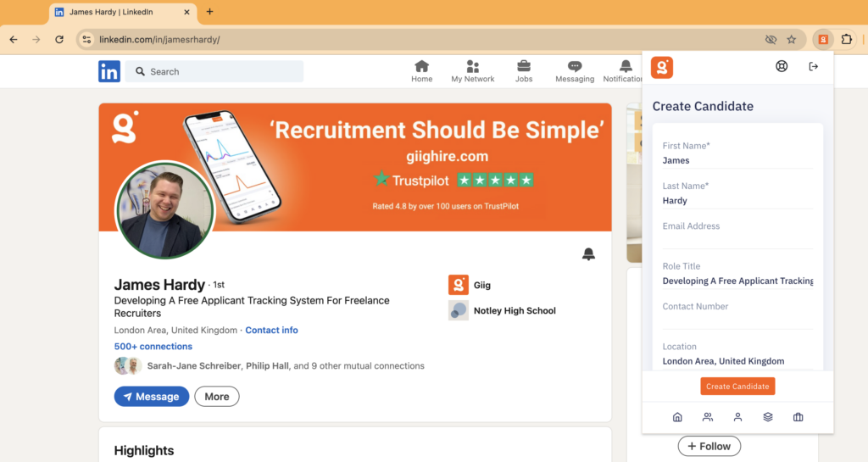Open a new browser tab
This screenshot has height=462, width=868.
point(209,12)
